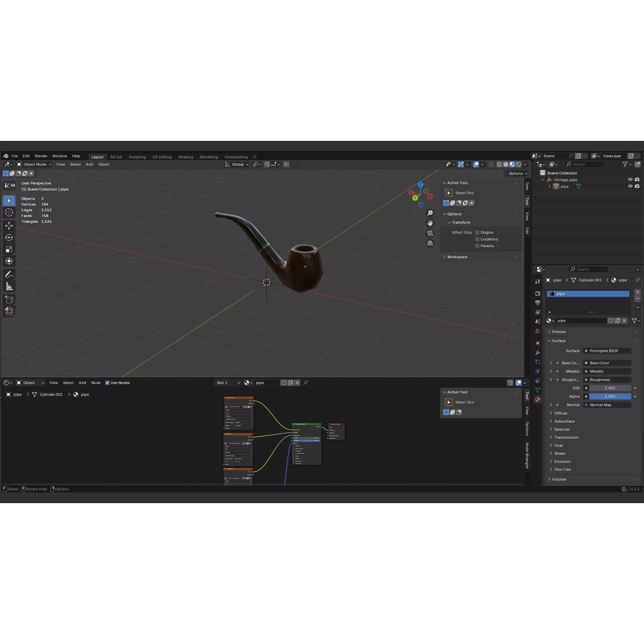Select the Scale tool

click(9, 249)
